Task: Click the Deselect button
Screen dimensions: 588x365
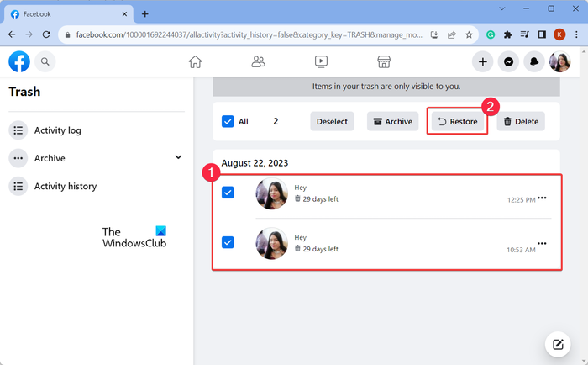Action: point(332,121)
